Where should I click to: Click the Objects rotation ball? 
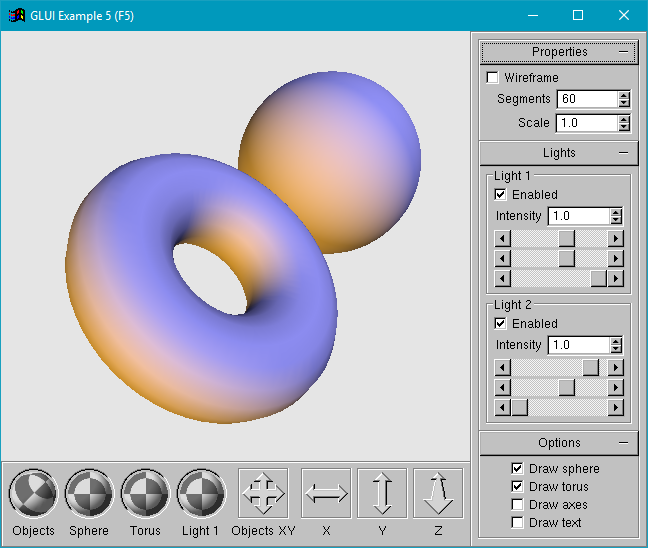click(33, 493)
